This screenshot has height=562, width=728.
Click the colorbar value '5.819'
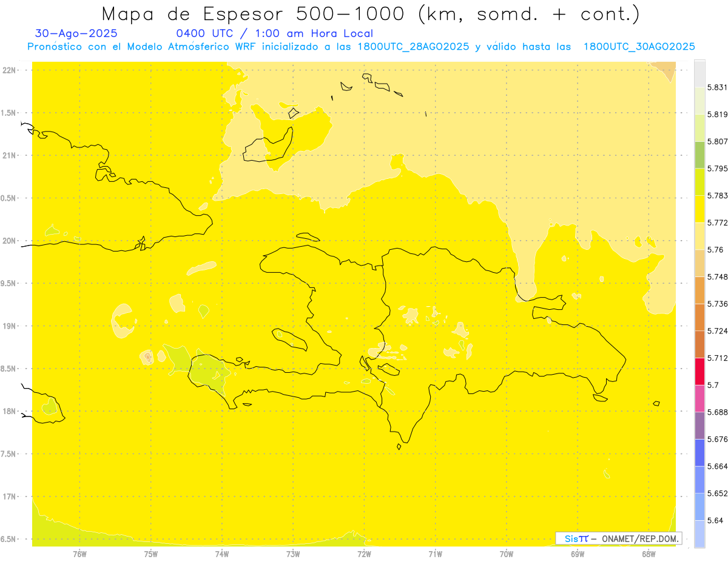717,115
